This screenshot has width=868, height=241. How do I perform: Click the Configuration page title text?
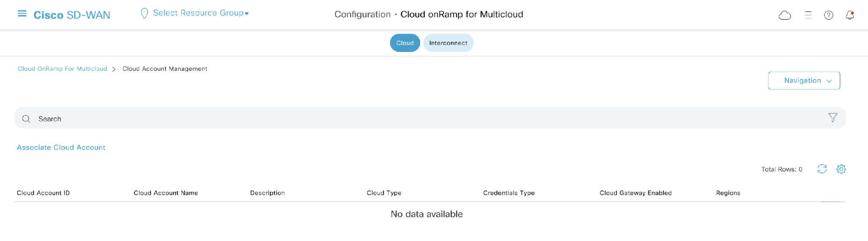(362, 14)
